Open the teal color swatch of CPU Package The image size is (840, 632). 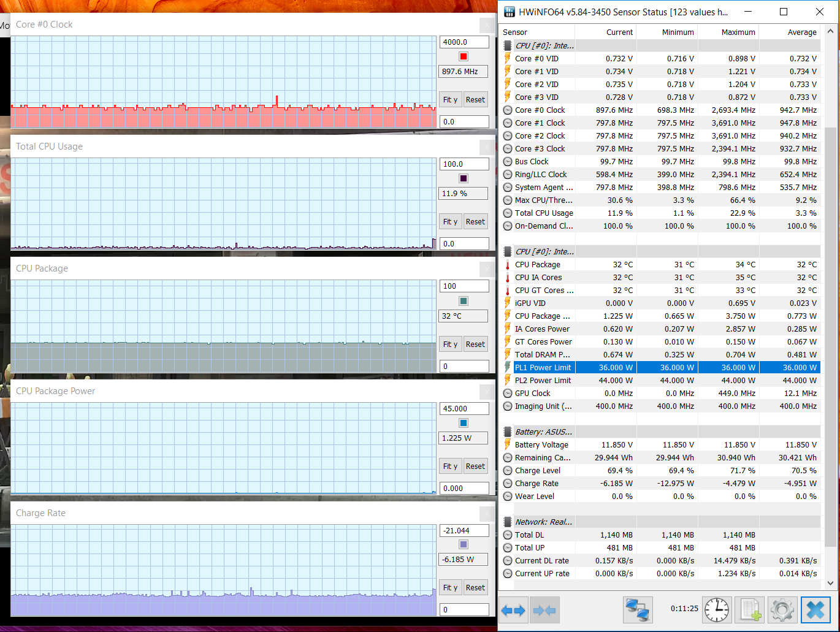point(464,301)
